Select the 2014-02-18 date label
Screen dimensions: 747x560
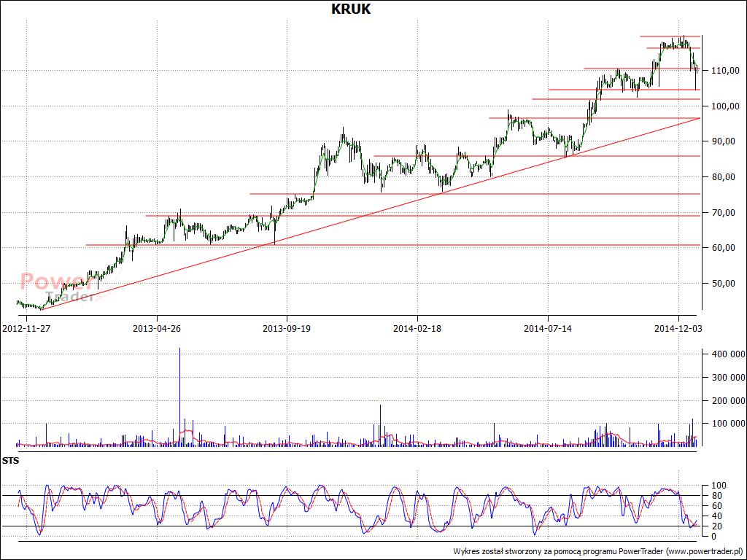coord(417,329)
